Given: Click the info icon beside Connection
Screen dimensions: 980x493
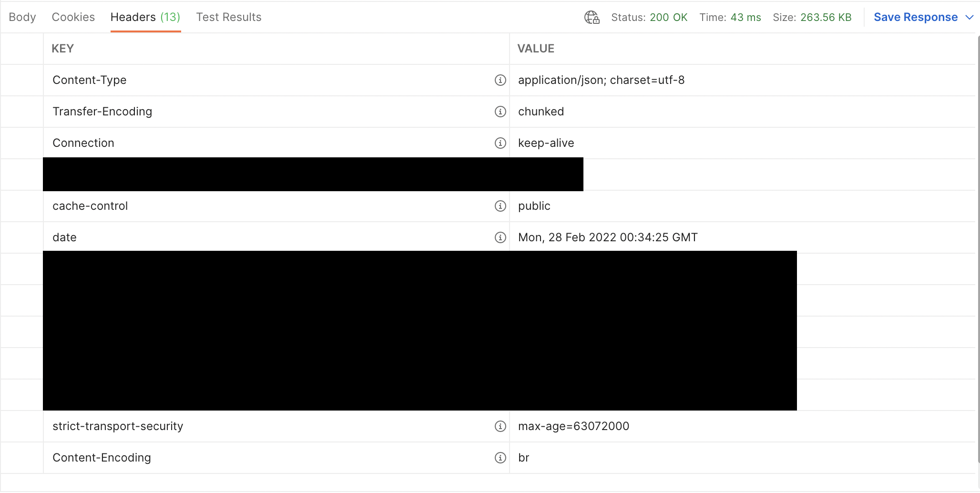Looking at the screenshot, I should (500, 143).
